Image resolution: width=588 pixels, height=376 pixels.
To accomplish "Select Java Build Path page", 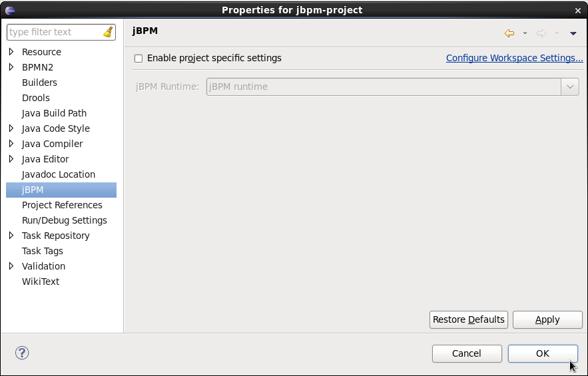I will tap(54, 113).
